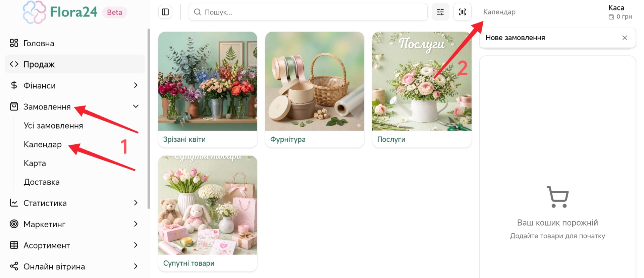Screen dimensions: 644x278
Task: Select the Продаж sidebar item
Action: pyautogui.click(x=39, y=64)
